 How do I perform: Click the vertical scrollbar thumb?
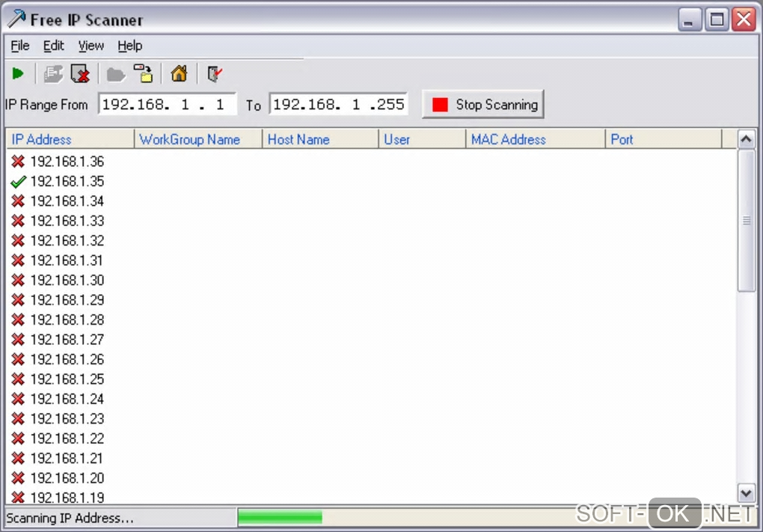point(746,221)
